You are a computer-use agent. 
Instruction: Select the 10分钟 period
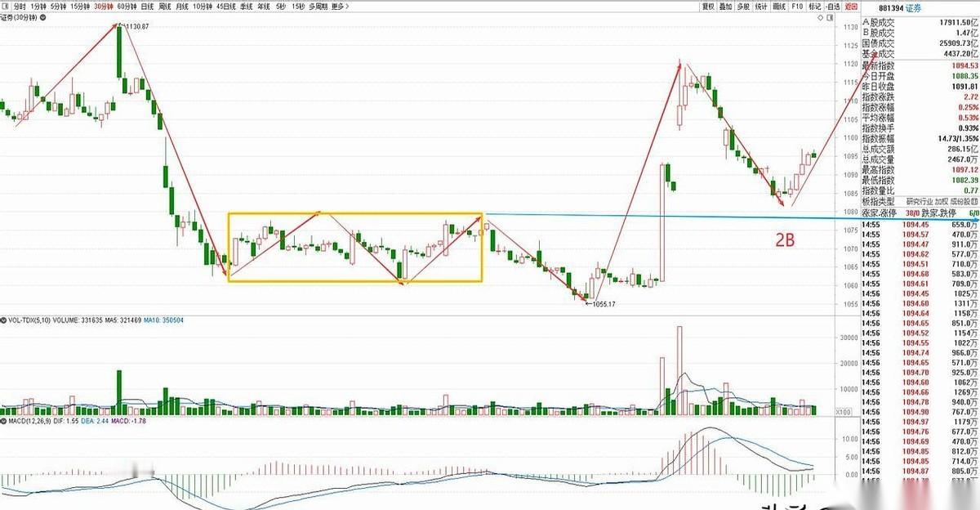(203, 7)
